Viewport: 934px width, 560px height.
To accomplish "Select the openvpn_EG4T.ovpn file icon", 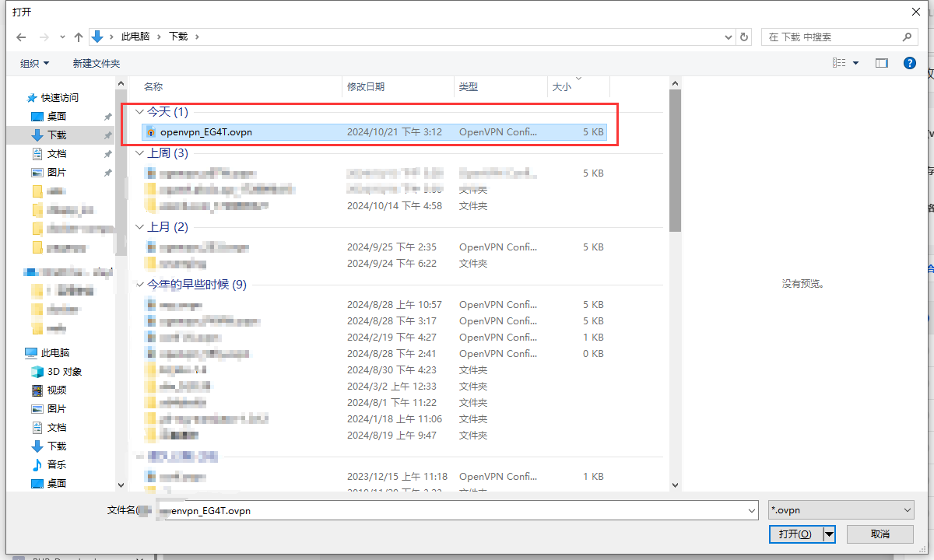I will [x=151, y=132].
